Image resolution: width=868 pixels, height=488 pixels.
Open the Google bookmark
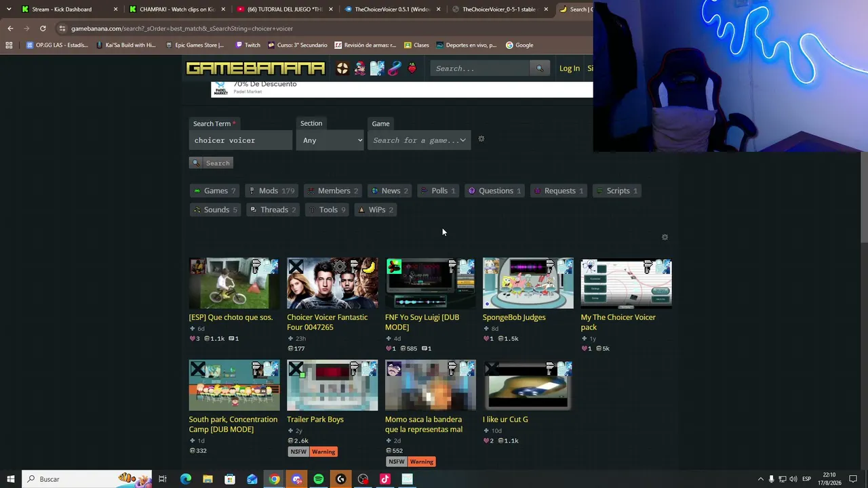[519, 45]
